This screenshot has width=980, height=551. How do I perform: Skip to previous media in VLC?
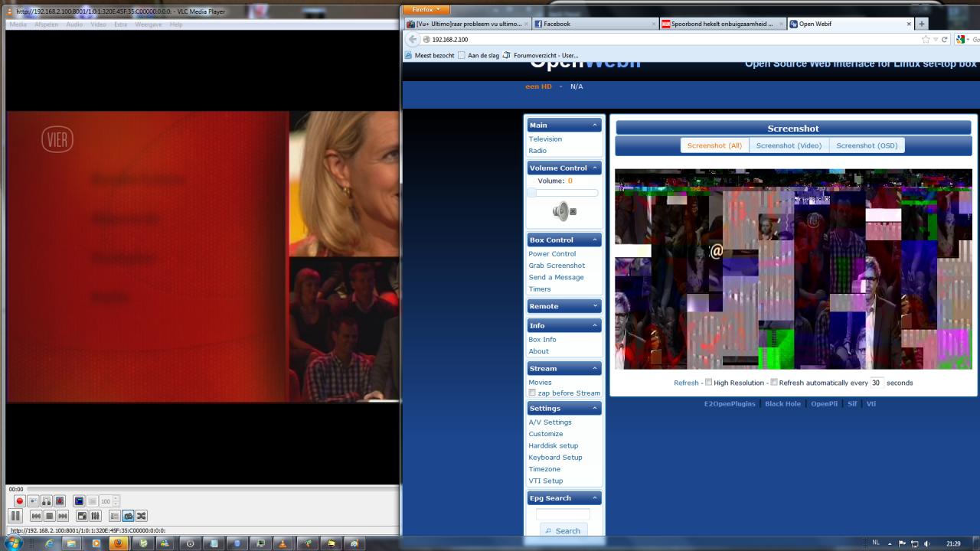click(x=36, y=516)
